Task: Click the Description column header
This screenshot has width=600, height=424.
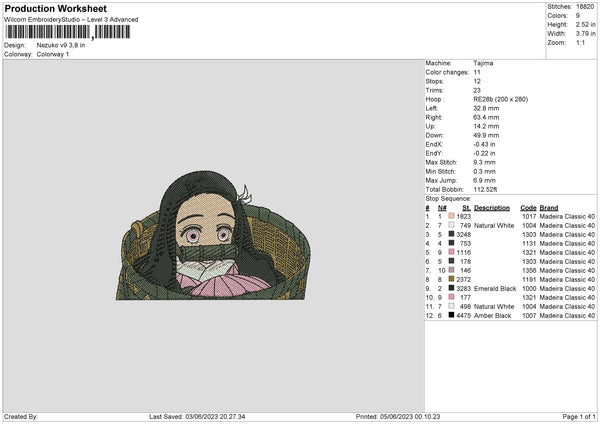Action: tap(491, 208)
